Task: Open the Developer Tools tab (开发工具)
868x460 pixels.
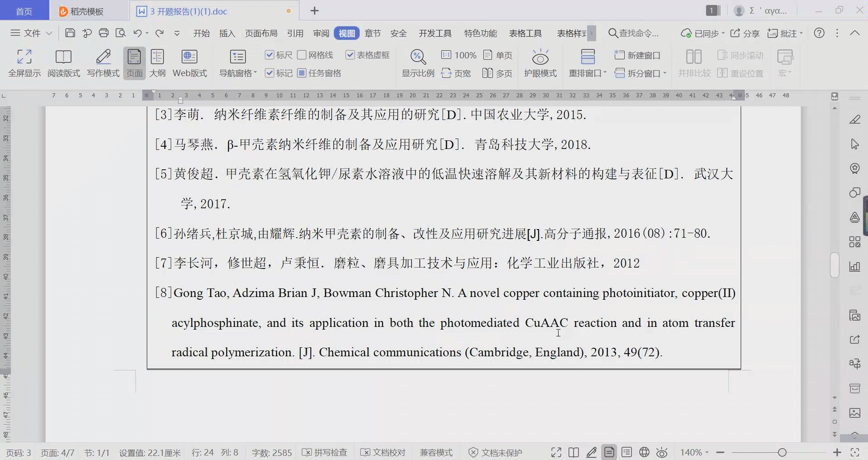Action: (435, 33)
